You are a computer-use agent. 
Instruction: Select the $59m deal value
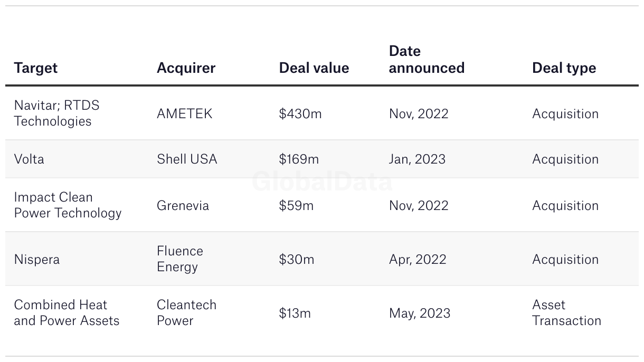click(296, 205)
